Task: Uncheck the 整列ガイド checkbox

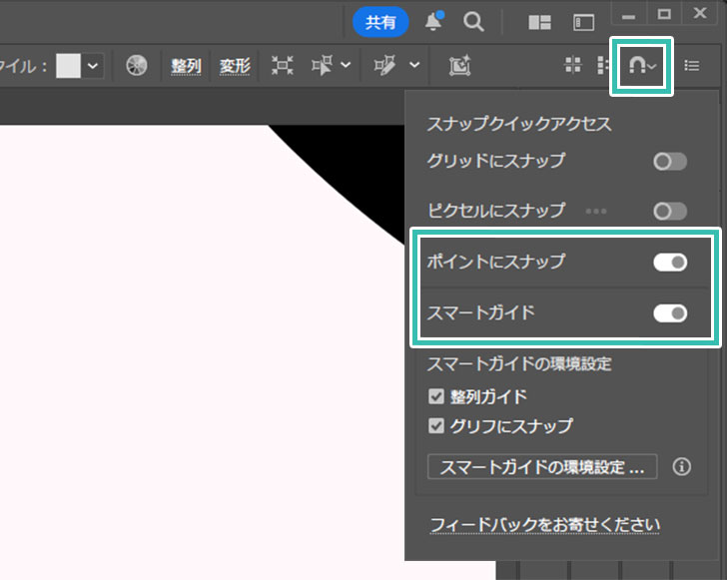Action: pos(436,396)
